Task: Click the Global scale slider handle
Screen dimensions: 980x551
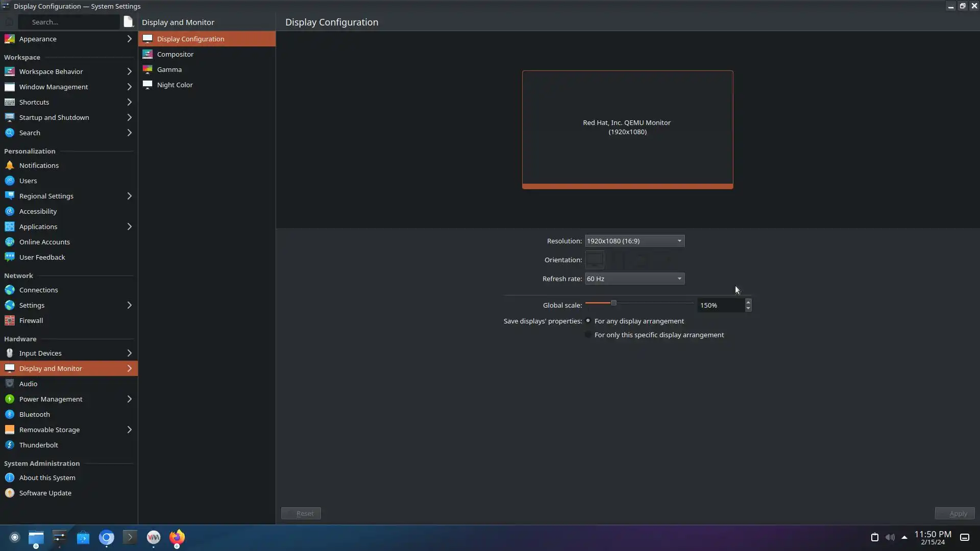Action: point(614,303)
